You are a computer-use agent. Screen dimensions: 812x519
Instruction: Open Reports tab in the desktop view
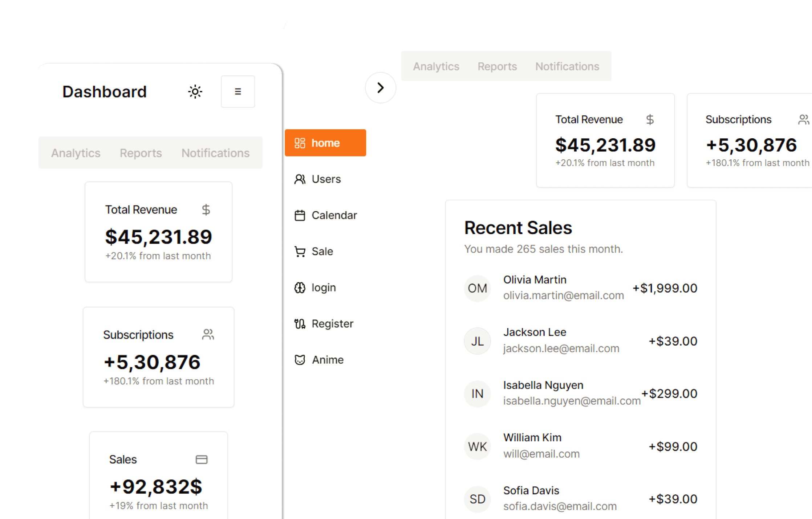(x=497, y=66)
